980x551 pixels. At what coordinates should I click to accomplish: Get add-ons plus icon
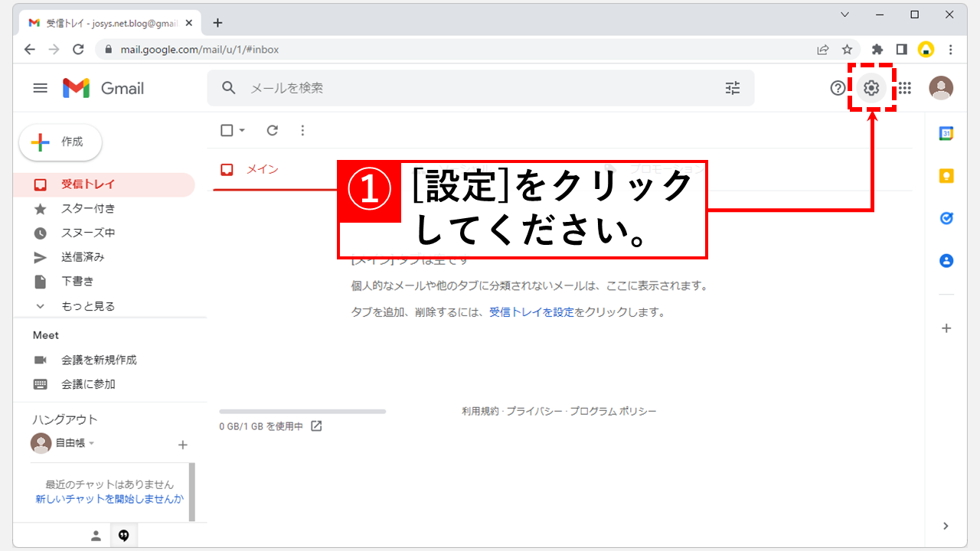(946, 328)
